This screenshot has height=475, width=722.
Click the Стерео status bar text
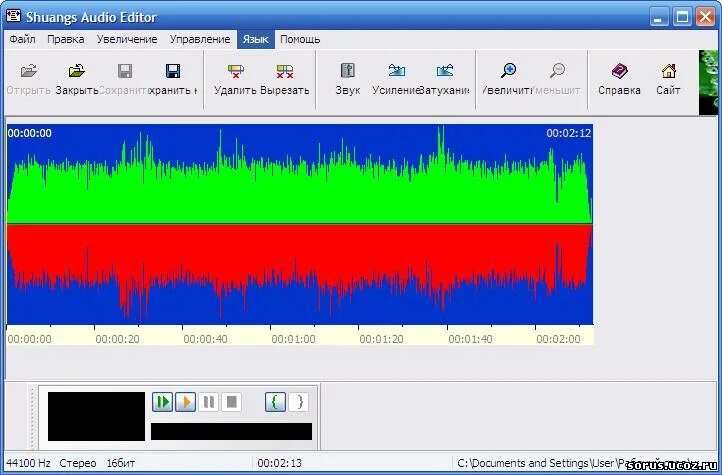click(78, 463)
